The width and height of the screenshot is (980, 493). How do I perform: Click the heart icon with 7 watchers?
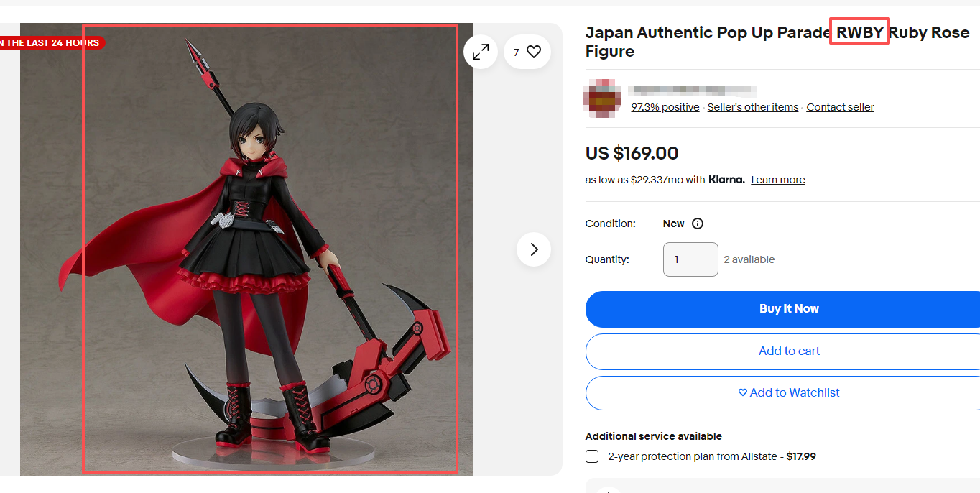tap(527, 52)
